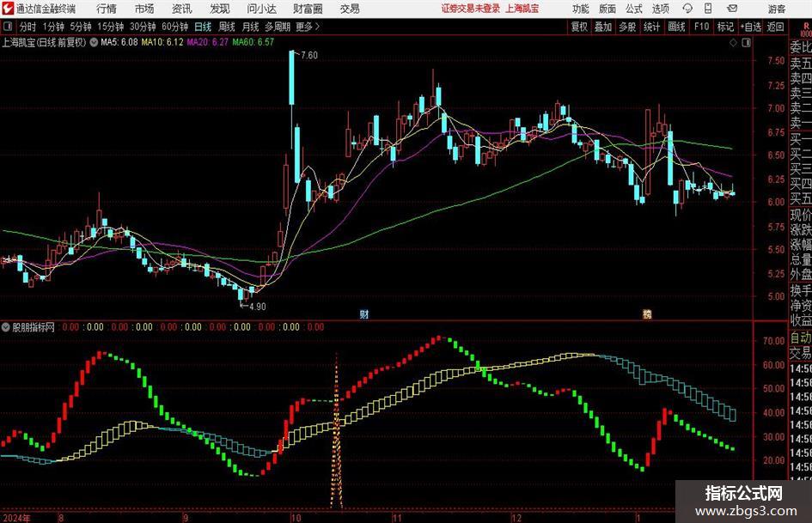
Task: Click the 标记 toolbar button
Action: pos(725,27)
